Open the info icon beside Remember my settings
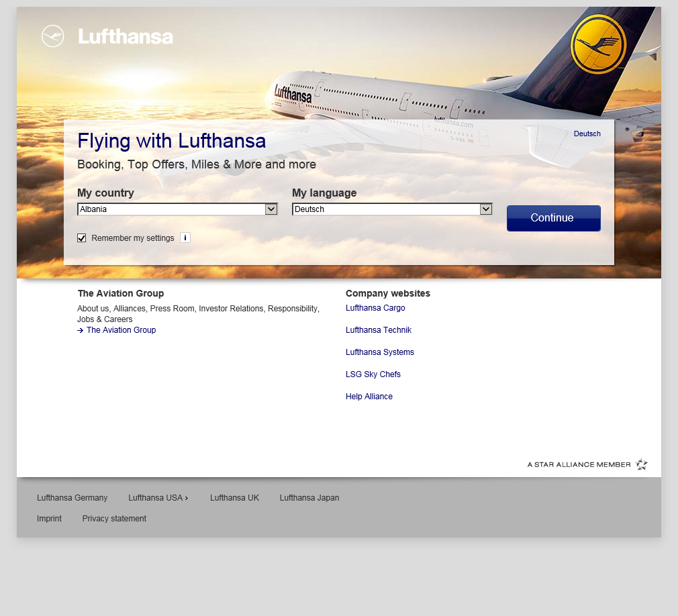The height and width of the screenshot is (616, 678). tap(185, 238)
